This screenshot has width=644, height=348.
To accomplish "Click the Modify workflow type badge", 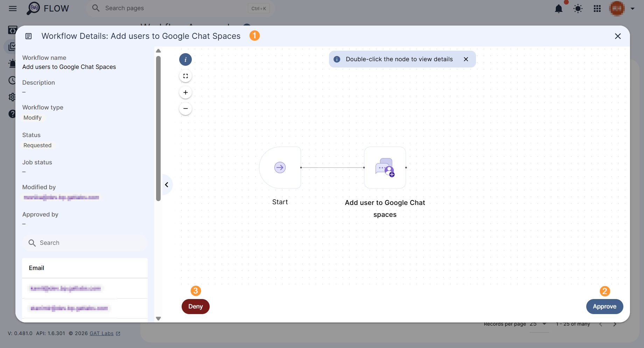I will pyautogui.click(x=33, y=118).
